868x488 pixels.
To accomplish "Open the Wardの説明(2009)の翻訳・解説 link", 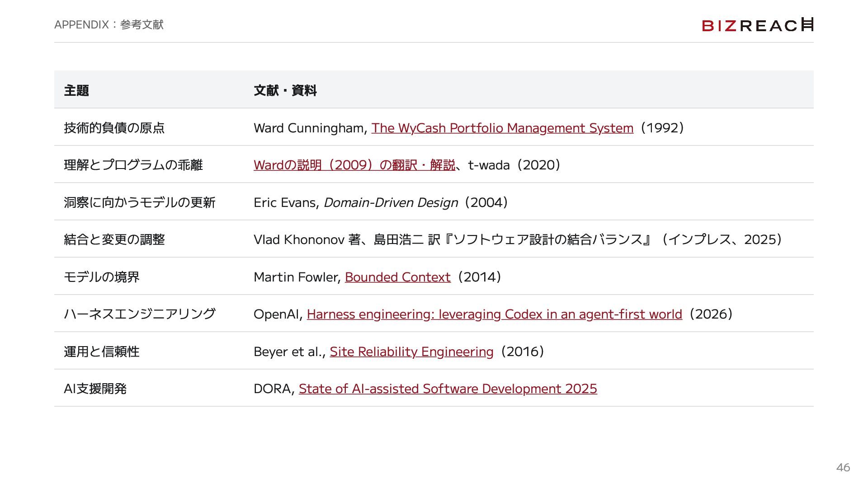I will tap(354, 165).
